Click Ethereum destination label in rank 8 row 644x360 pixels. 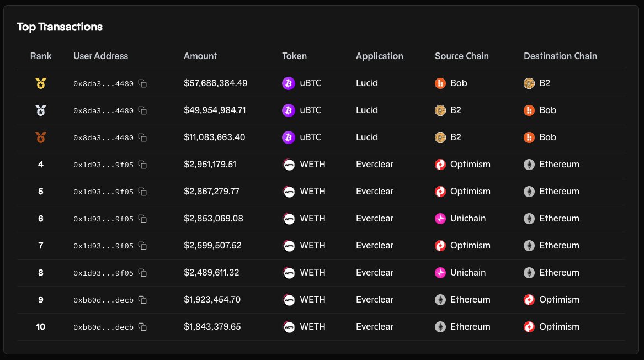pos(560,272)
